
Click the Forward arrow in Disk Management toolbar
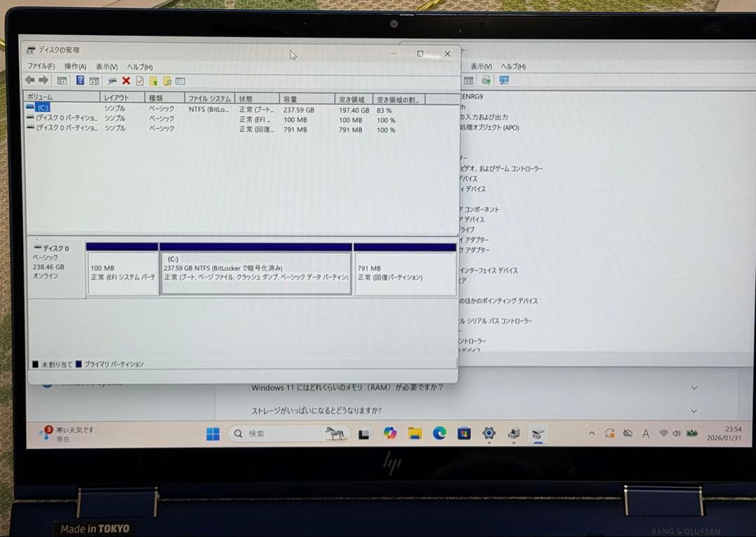tap(43, 81)
